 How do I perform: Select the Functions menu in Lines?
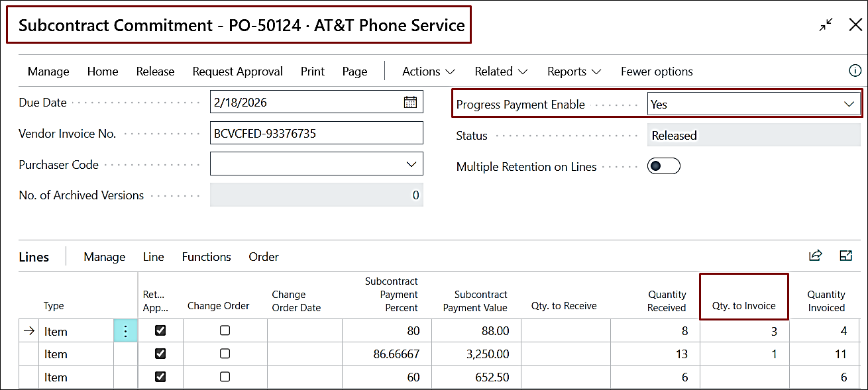[x=206, y=257]
